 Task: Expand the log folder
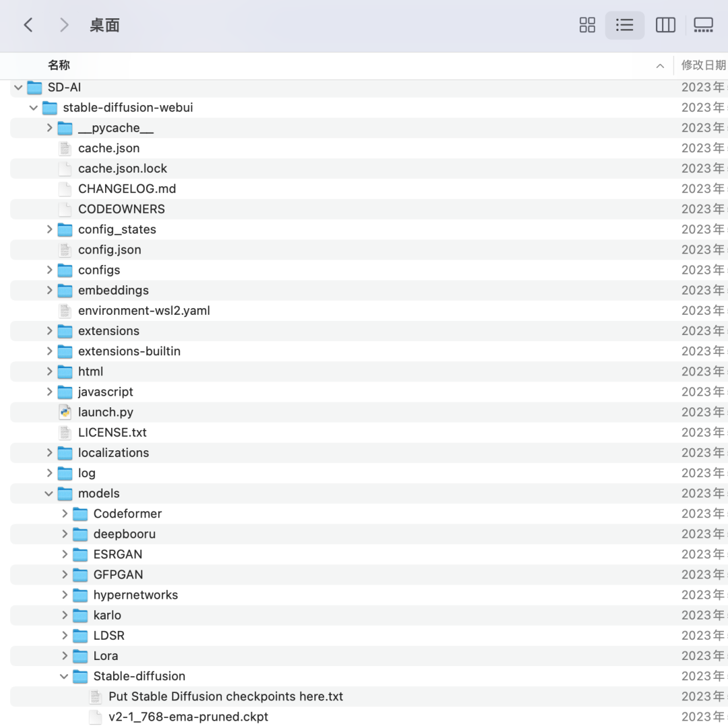coord(49,473)
